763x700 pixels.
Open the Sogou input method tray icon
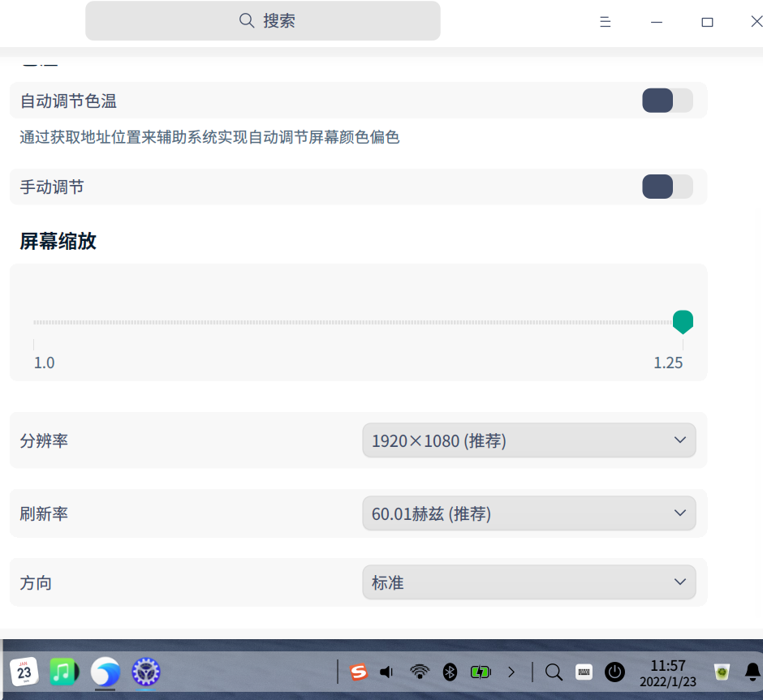click(358, 672)
